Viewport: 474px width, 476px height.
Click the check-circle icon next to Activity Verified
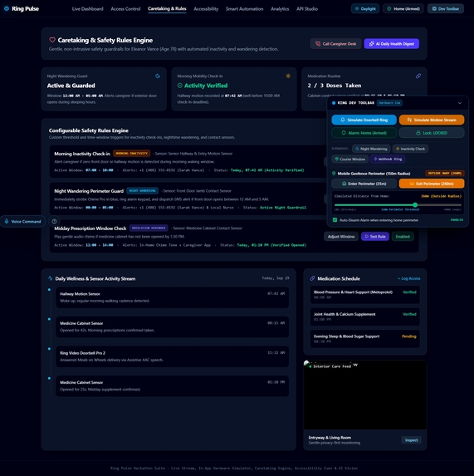(180, 86)
